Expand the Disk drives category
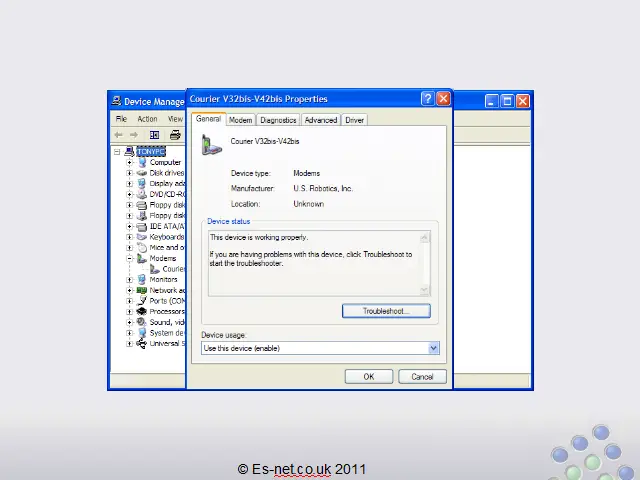This screenshot has width=640, height=480. click(x=129, y=173)
